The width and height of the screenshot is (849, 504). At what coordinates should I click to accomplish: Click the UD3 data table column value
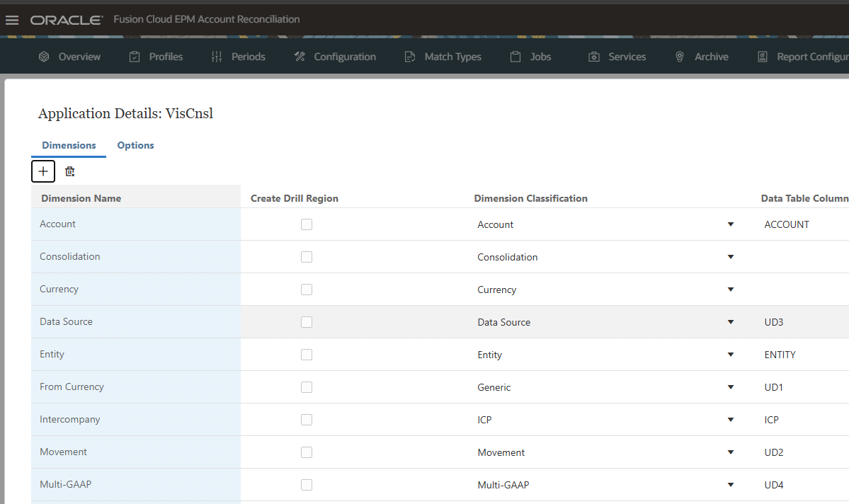tap(774, 322)
